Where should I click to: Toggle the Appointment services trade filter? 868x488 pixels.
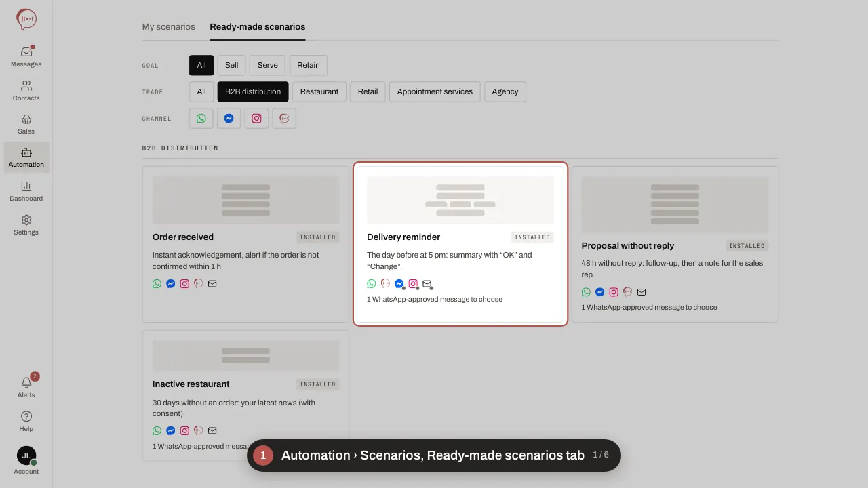point(435,91)
